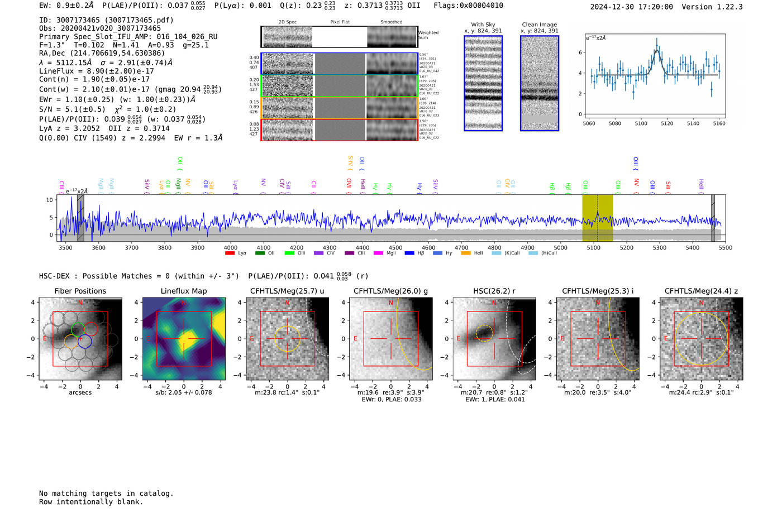
Task: Click the m:23.8 rc:1.4" caption
Action: (x=287, y=392)
